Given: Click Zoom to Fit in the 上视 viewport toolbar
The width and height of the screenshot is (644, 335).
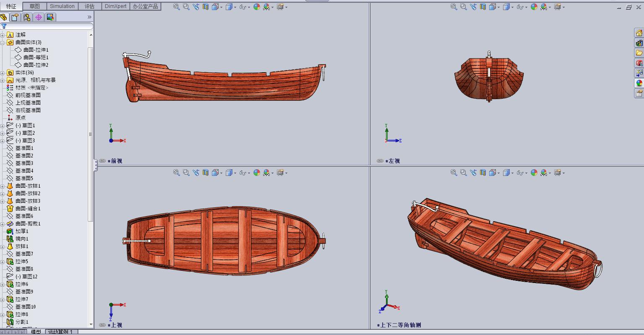Looking at the screenshot, I should (x=177, y=173).
